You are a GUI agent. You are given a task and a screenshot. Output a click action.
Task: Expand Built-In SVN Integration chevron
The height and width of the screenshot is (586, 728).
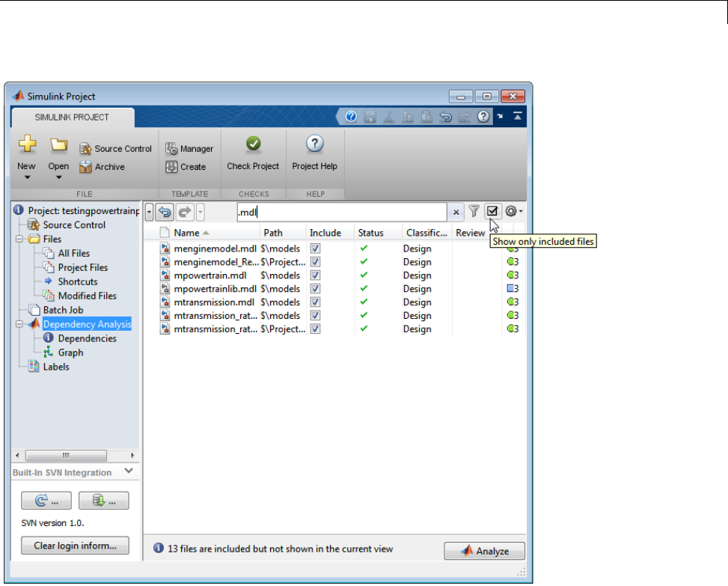coord(129,471)
